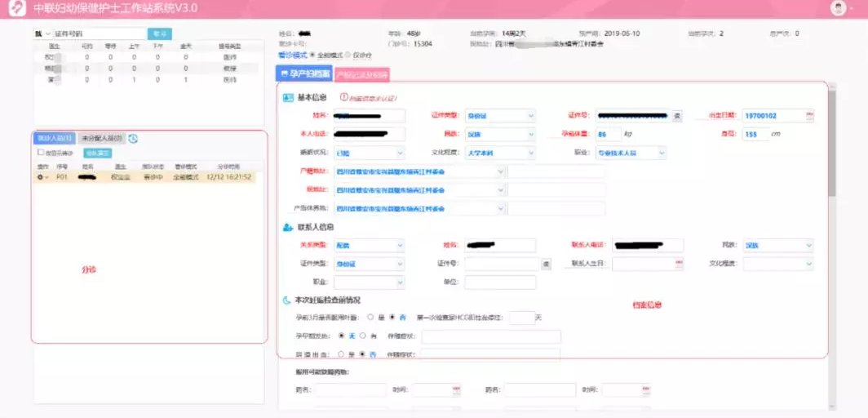Select 全能模式 radio for 看诊模式

pyautogui.click(x=312, y=55)
